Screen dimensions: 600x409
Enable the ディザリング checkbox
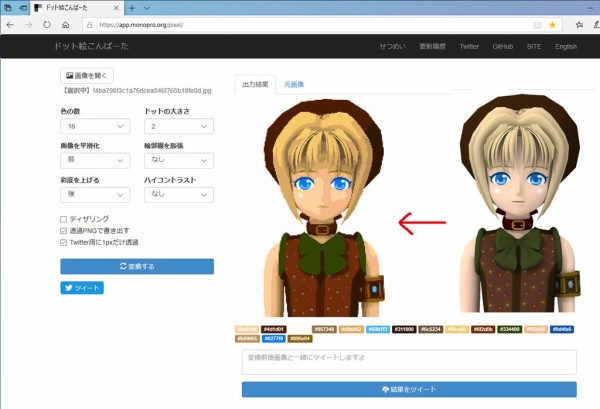pos(64,218)
